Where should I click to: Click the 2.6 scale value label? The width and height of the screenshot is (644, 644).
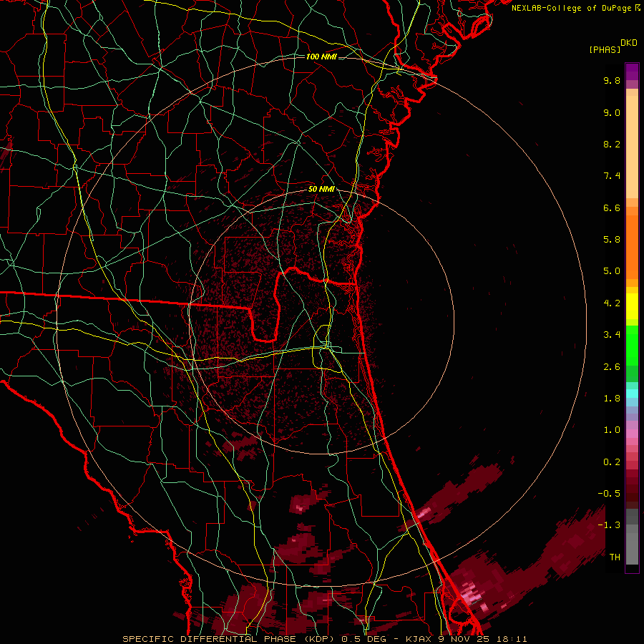point(612,367)
